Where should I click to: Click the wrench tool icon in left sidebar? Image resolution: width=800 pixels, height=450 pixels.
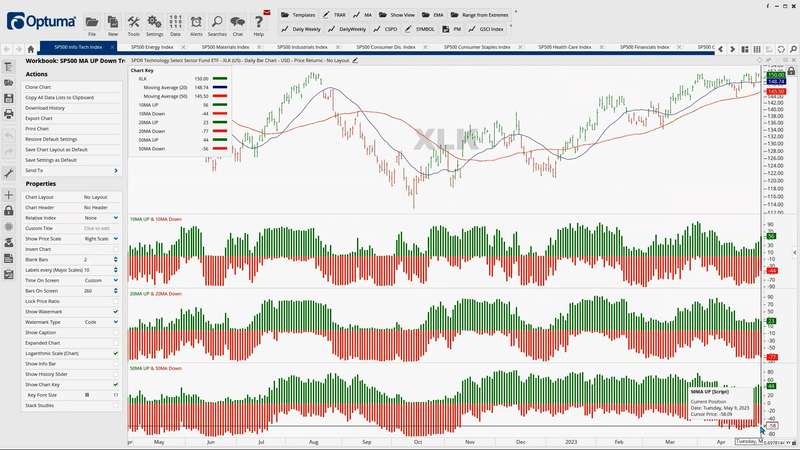pyautogui.click(x=9, y=173)
